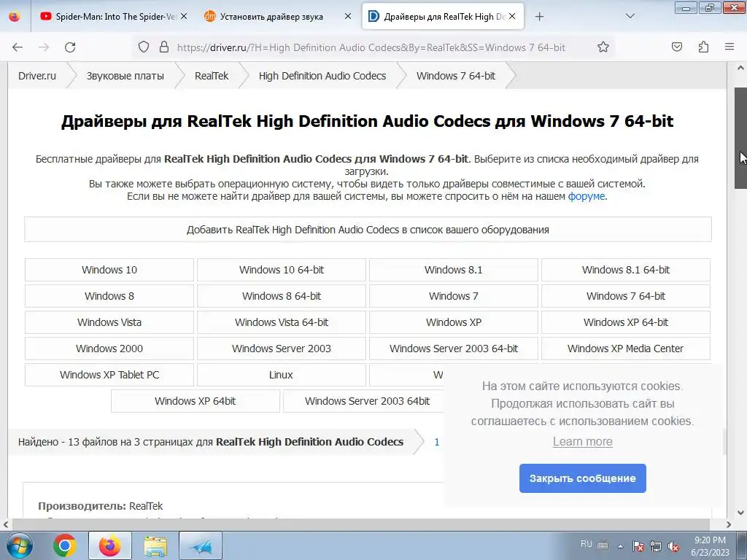The height and width of the screenshot is (560, 747).
Task: Open Chrome from the taskbar
Action: tap(65, 545)
